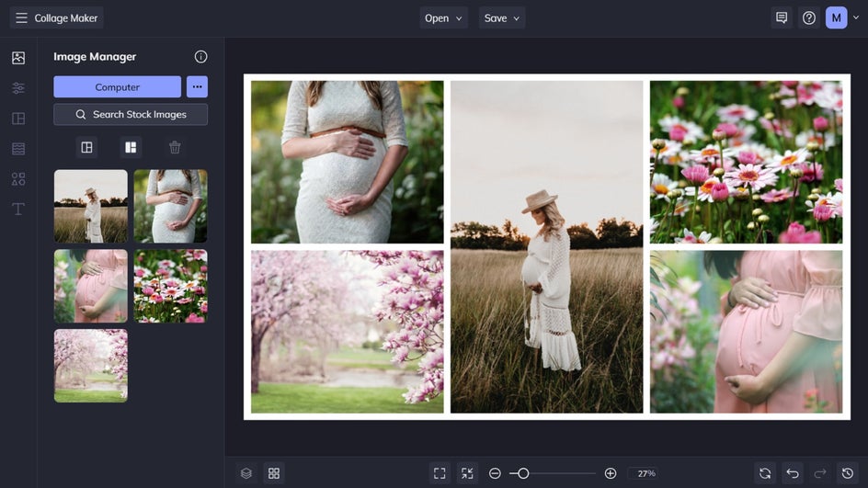Select the pink daisies cell in collage
868x488 pixels.
click(x=747, y=162)
